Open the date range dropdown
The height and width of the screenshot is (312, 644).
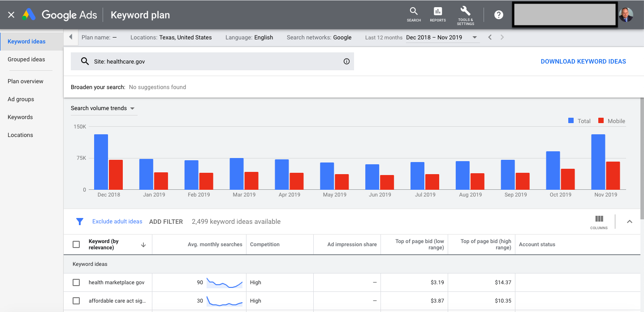pos(442,38)
